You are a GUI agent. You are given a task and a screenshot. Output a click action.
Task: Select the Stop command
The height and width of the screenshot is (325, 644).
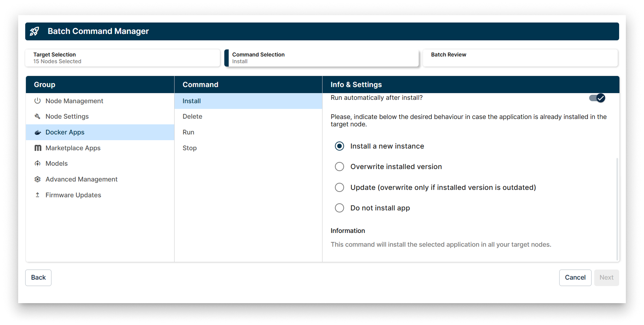[x=189, y=148]
